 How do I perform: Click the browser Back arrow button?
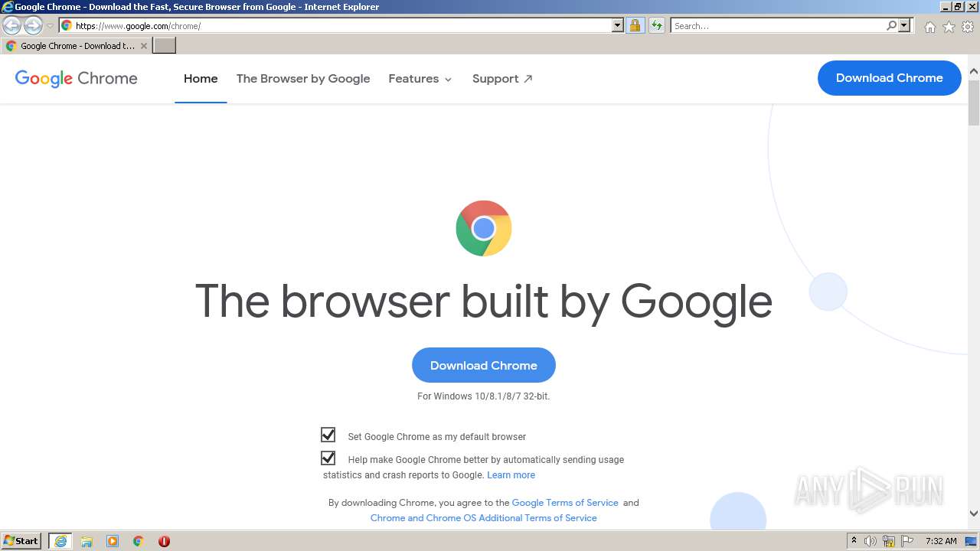pyautogui.click(x=11, y=26)
